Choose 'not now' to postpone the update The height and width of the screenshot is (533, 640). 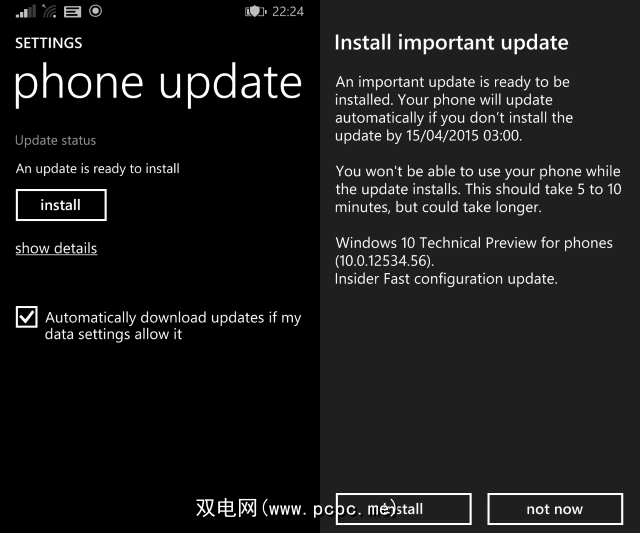(555, 509)
